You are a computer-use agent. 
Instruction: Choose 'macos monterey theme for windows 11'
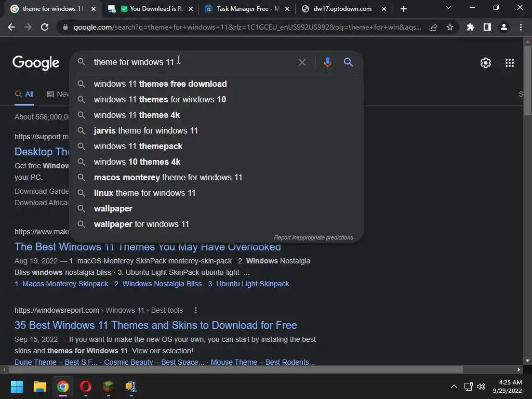coord(217,178)
